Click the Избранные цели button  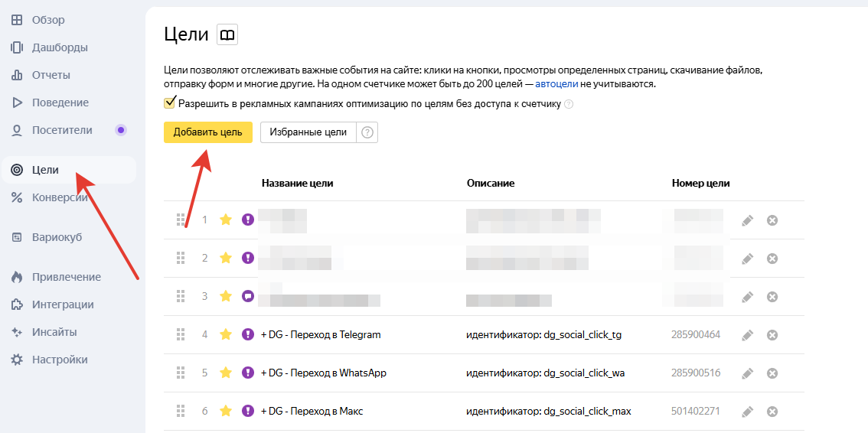click(x=308, y=132)
